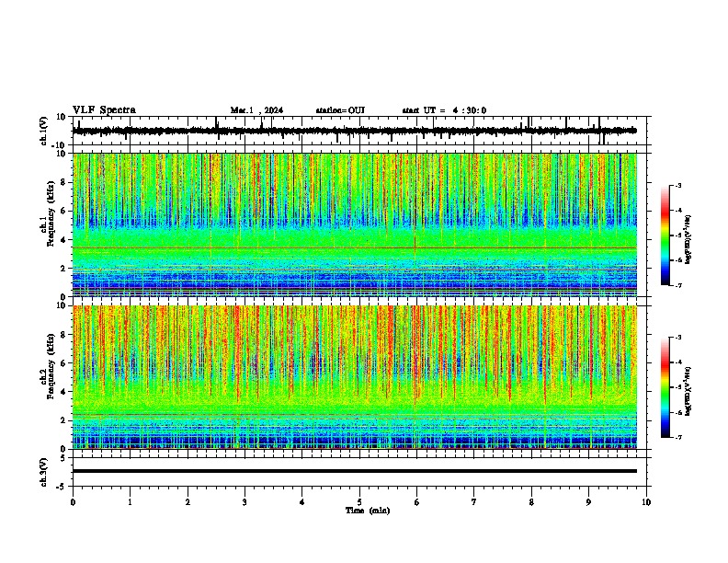728x563 pixels.
Task: Click the "4" frequency tick of ch.2 spectrogram
Action: [x=64, y=392]
